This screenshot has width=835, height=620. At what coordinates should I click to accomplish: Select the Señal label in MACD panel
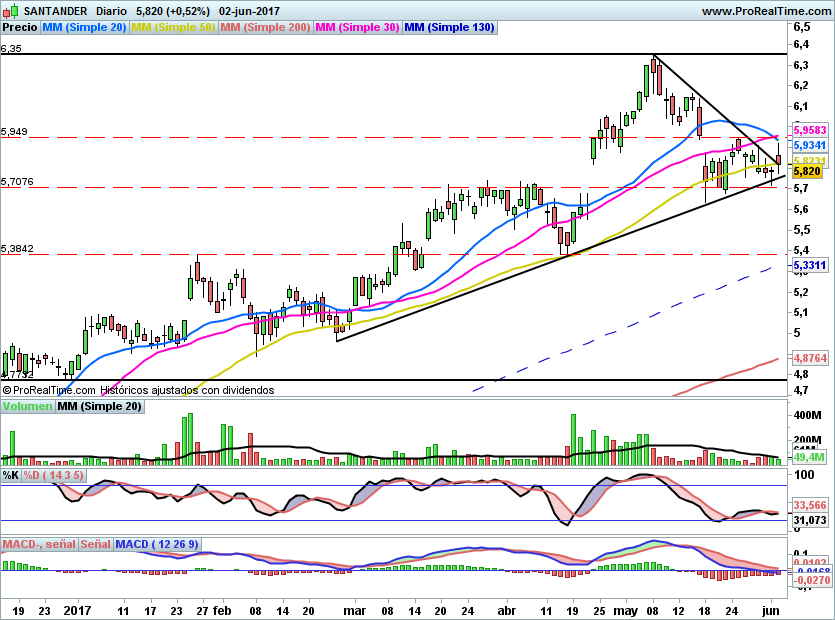pos(95,545)
